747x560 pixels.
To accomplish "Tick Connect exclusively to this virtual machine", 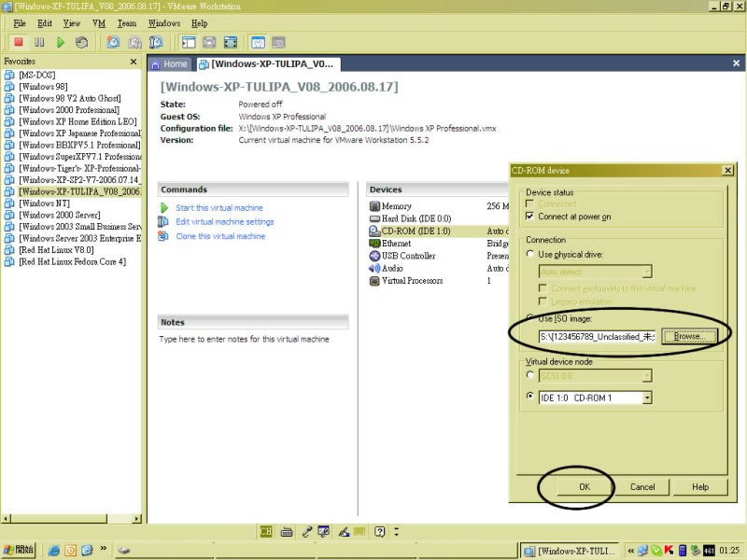I will click(543, 288).
